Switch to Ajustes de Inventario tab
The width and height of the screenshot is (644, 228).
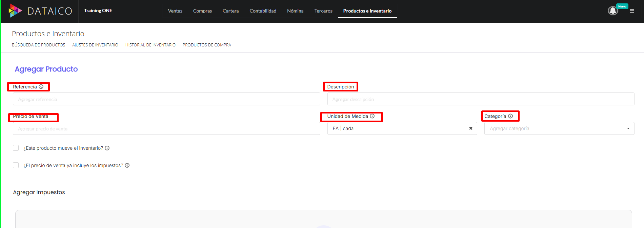[x=95, y=45]
